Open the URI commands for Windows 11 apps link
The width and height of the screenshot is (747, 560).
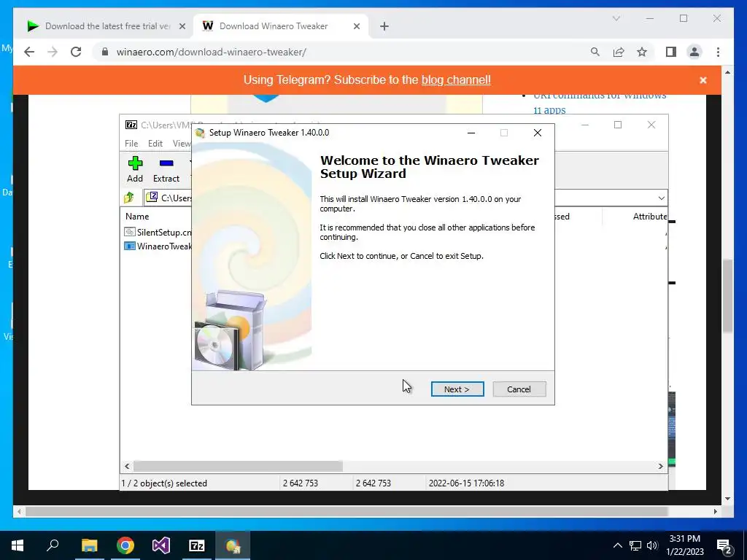pyautogui.click(x=600, y=102)
